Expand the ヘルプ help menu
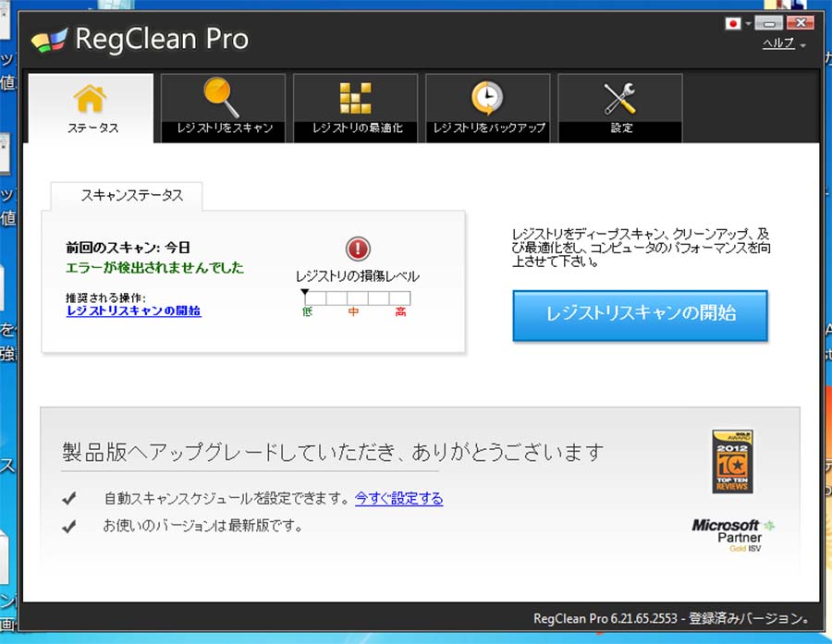832x644 pixels. click(783, 44)
